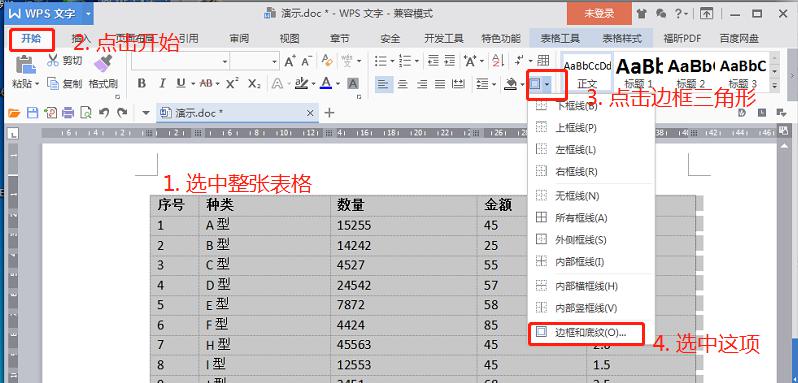Expand the 粘贴 paste options arrow
Image resolution: width=798 pixels, height=383 pixels.
tap(37, 84)
